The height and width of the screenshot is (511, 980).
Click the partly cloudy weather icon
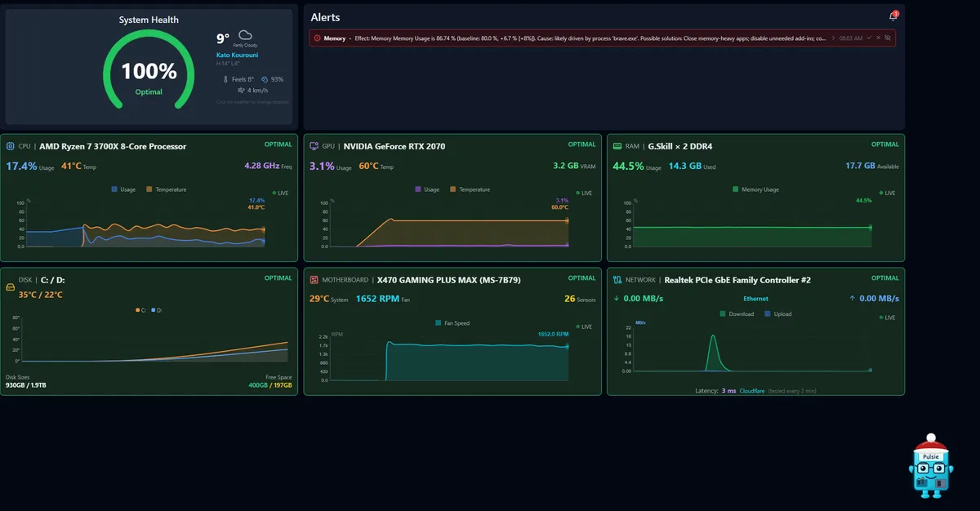tap(244, 36)
